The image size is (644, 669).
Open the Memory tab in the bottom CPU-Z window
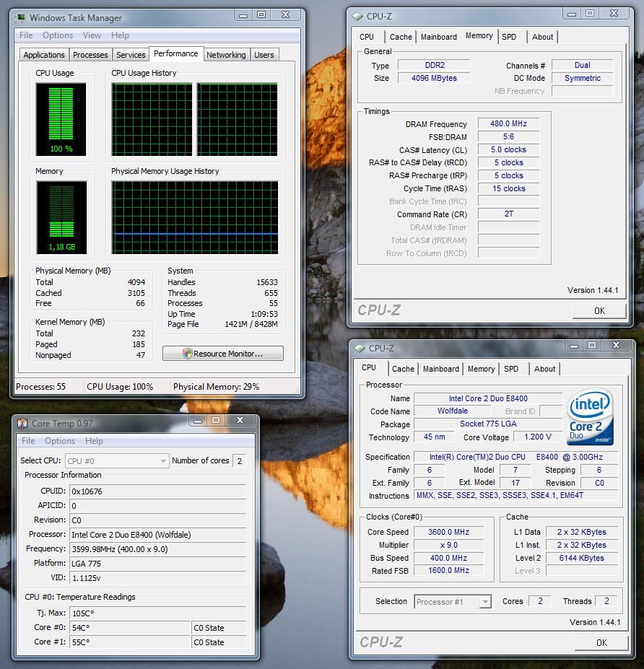pyautogui.click(x=482, y=369)
